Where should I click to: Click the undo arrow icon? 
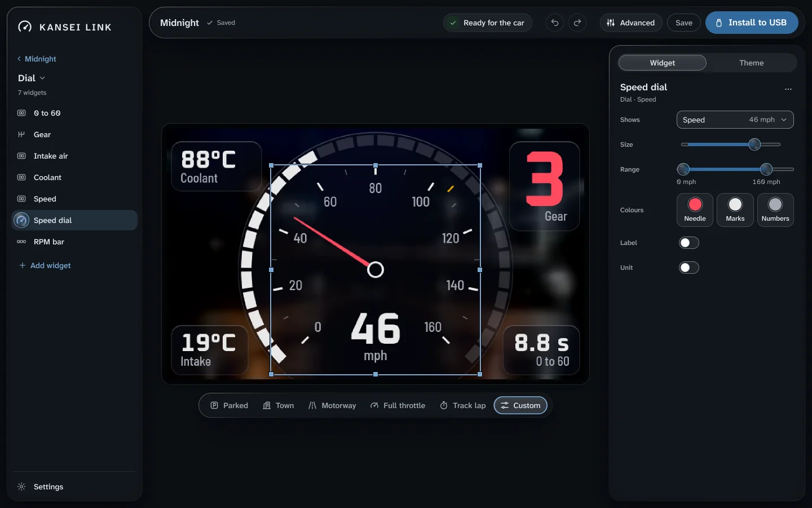555,23
